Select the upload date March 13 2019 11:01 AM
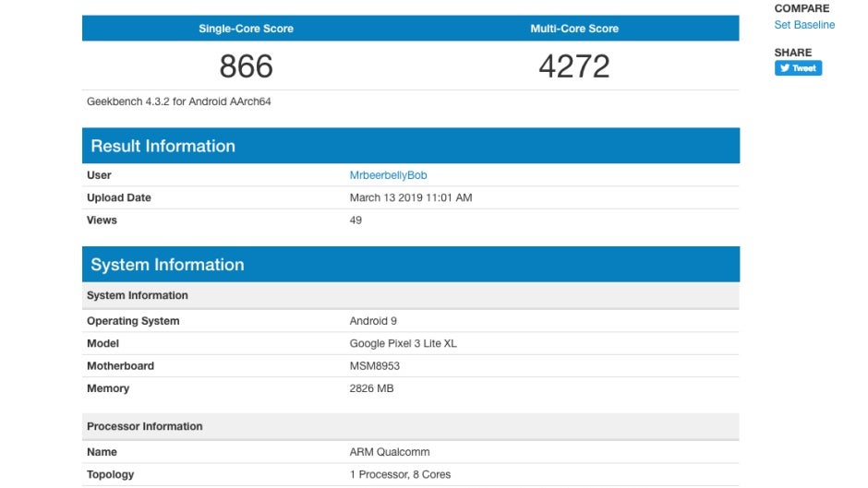This screenshot has width=868, height=488. coord(411,197)
